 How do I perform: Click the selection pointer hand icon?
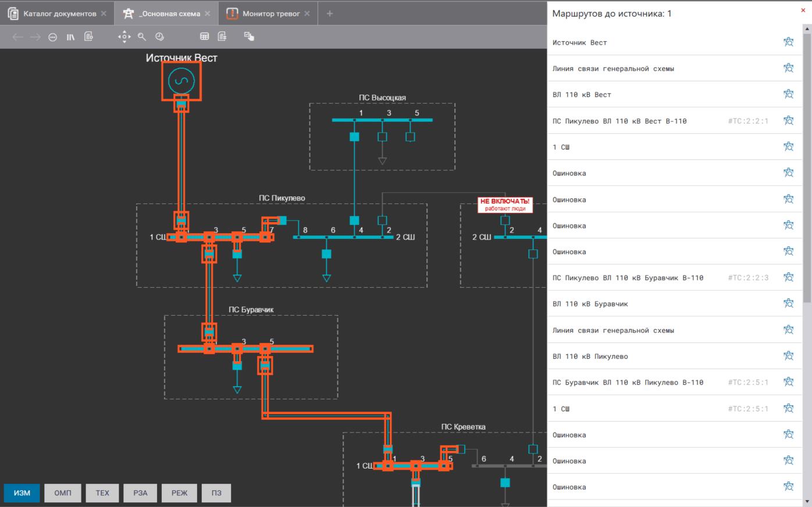(249, 37)
